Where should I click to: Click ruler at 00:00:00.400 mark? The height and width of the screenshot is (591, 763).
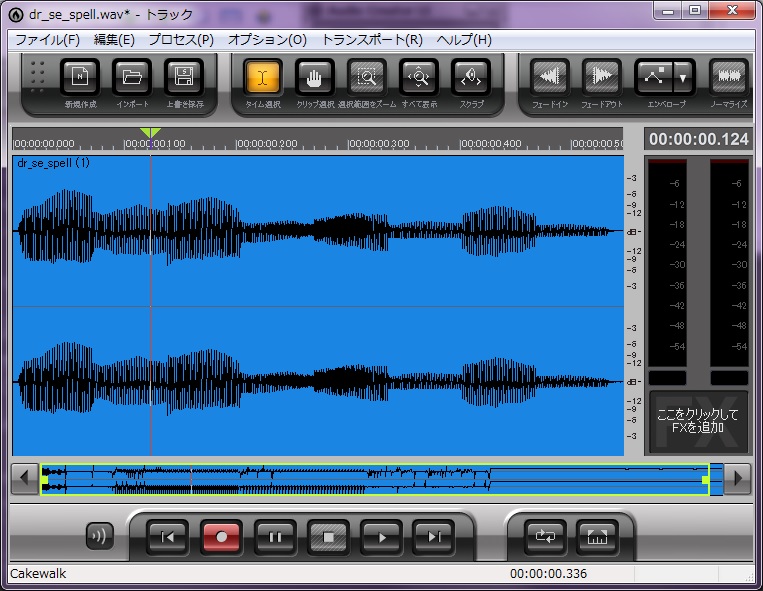click(490, 144)
